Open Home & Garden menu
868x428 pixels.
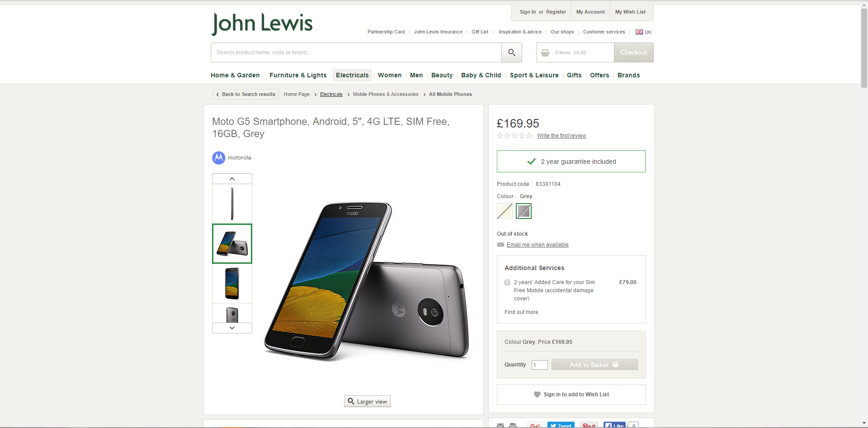tap(235, 75)
